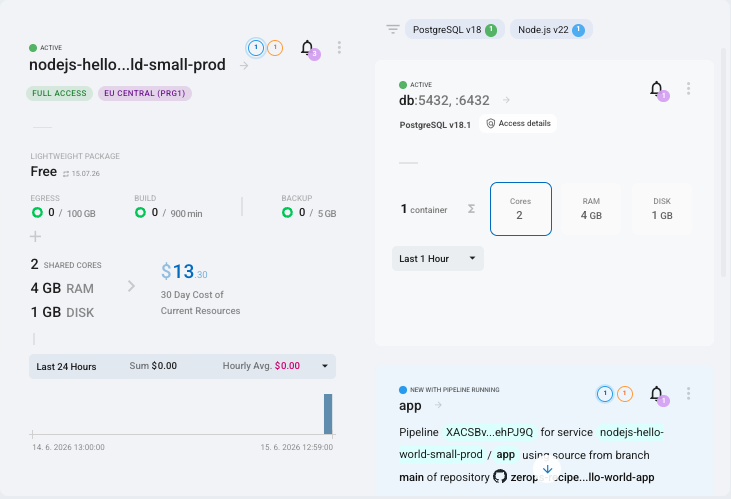Click the Access details button
The height and width of the screenshot is (499, 731).
click(518, 124)
